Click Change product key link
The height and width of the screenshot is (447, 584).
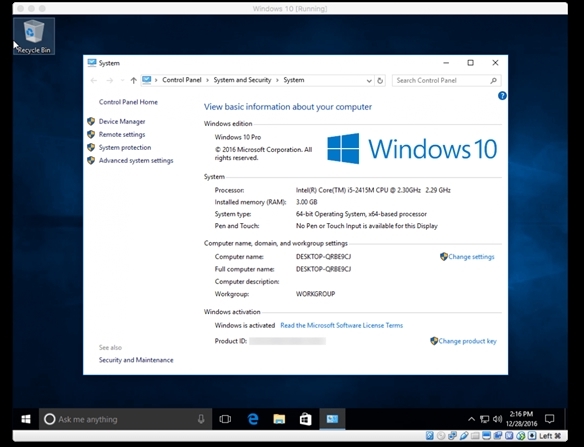(467, 341)
